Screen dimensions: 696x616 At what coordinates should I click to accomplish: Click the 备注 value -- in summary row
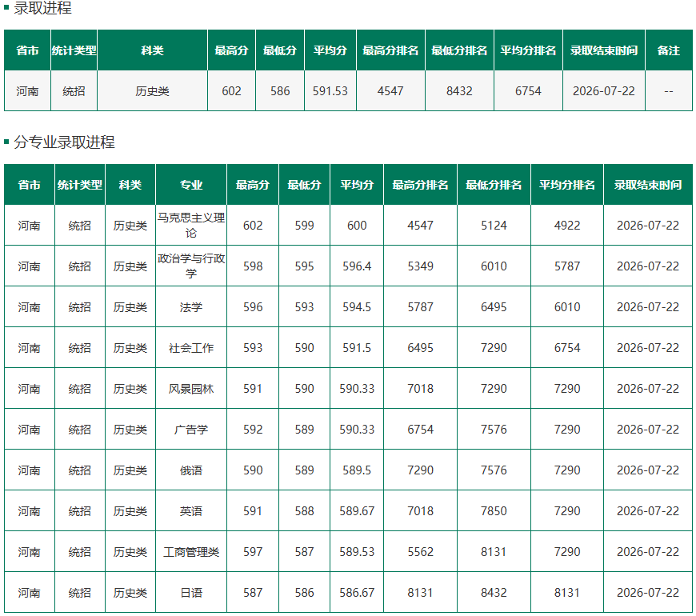click(x=669, y=91)
